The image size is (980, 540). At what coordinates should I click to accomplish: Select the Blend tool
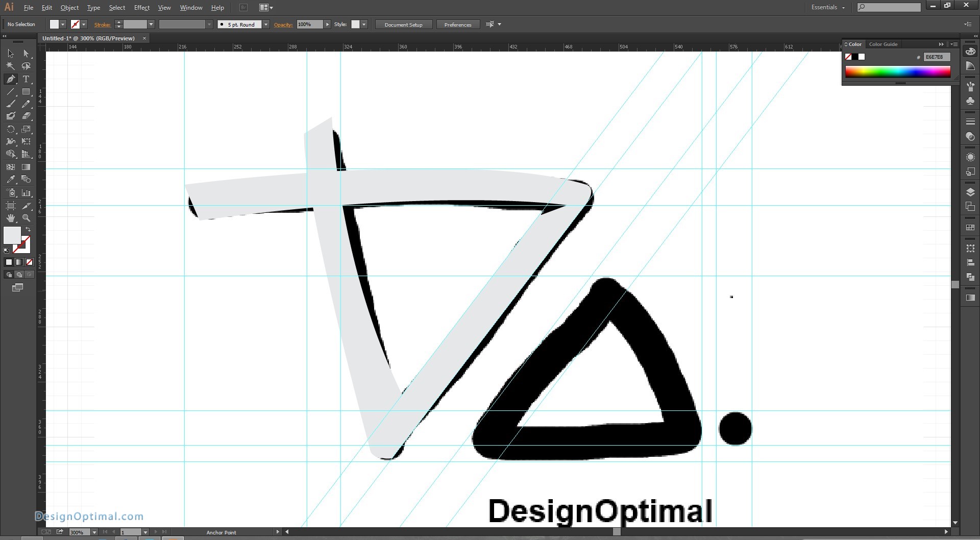pyautogui.click(x=27, y=179)
